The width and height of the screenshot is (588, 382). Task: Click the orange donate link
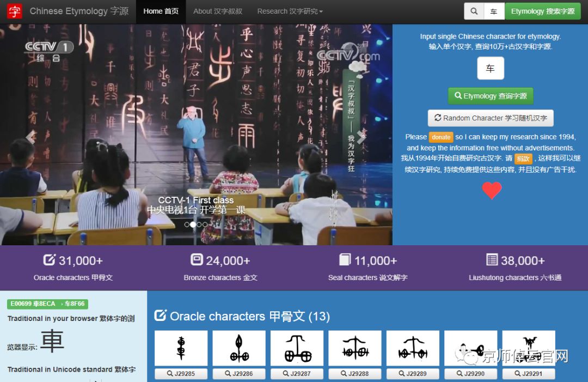tap(441, 137)
